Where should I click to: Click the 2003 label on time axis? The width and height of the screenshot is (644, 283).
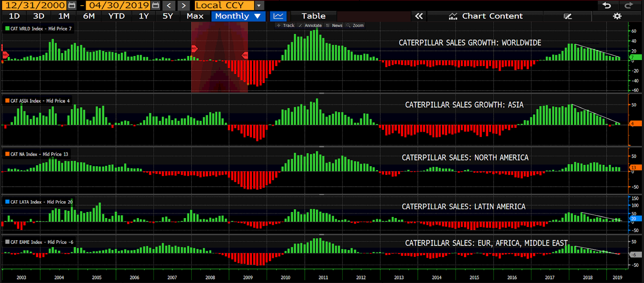point(21,277)
